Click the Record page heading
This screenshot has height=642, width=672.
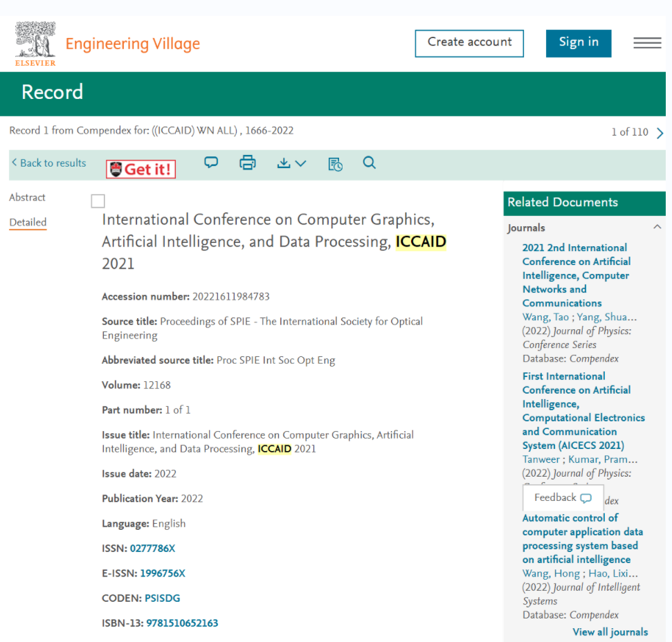point(53,92)
